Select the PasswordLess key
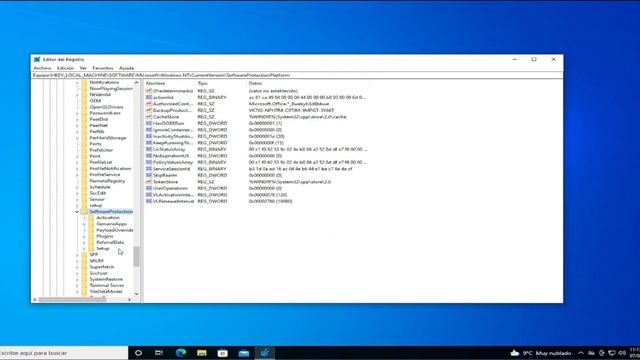Viewport: 640px width, 360px height. click(x=105, y=113)
